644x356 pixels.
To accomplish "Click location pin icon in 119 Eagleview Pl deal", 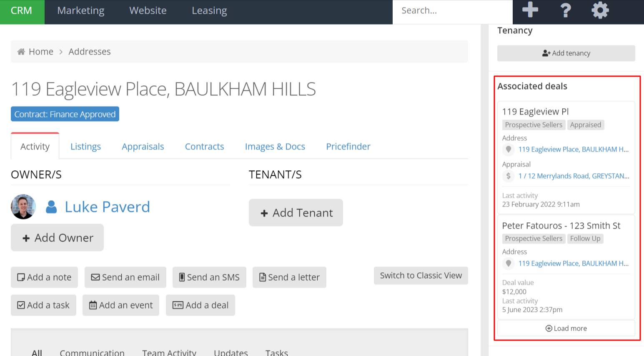I will (508, 149).
